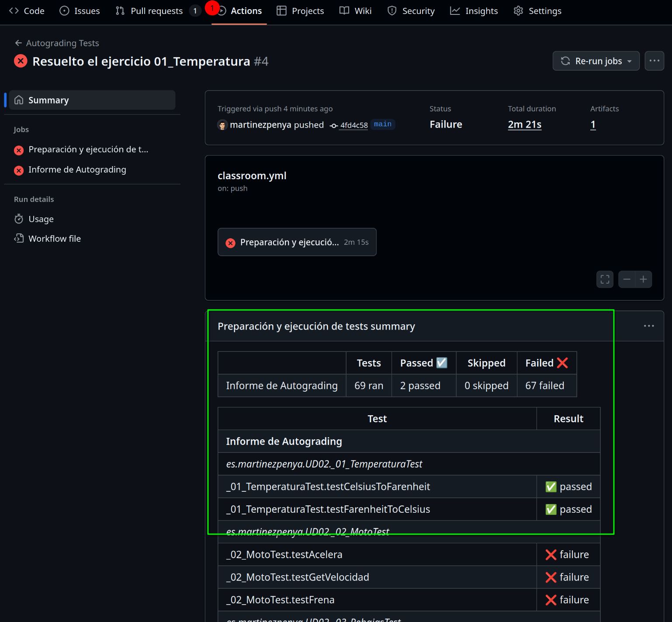The width and height of the screenshot is (672, 622).
Task: Select the failed Preparación y ejecución job node
Action: 297,242
